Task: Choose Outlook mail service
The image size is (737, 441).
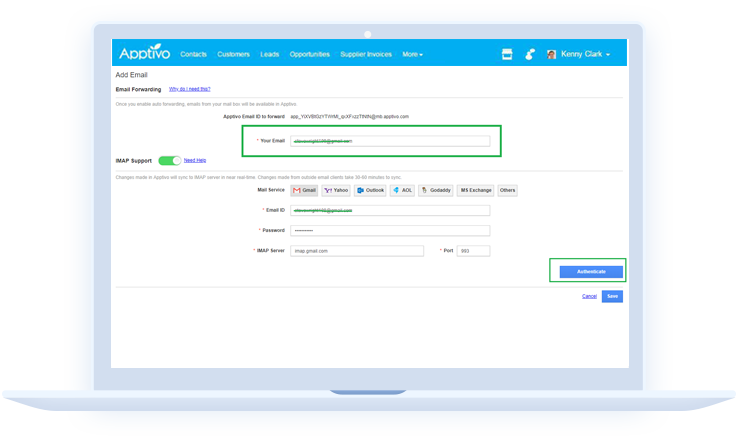Action: tap(370, 190)
